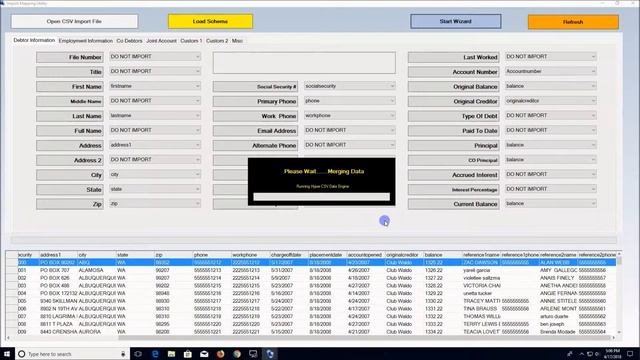Viewport: 640px width, 360px height.
Task: Open the Mail app from taskbar
Action: (x=204, y=354)
